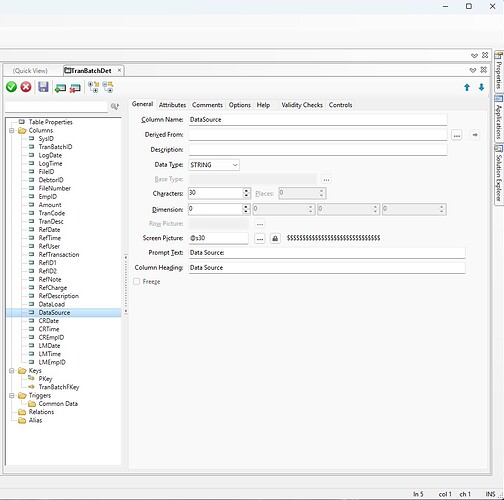Switch to the Comments tab
Viewport: 504px width, 500px height.
click(207, 105)
